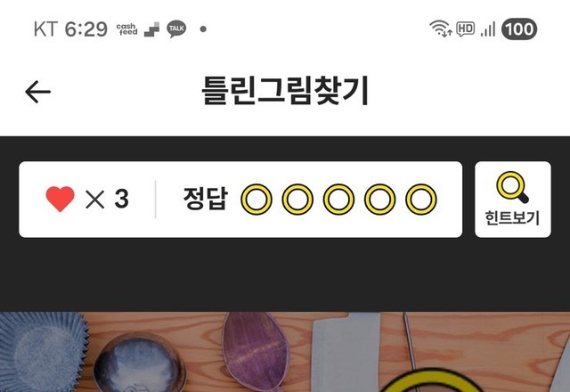
Task: Tap the cash feed status icon
Action: pos(126,29)
